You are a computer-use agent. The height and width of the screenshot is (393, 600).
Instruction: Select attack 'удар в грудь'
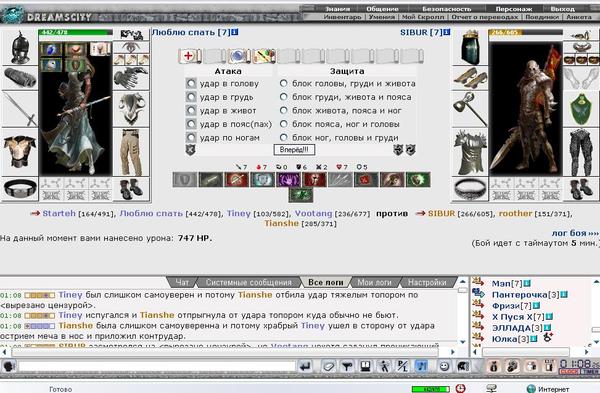click(191, 97)
